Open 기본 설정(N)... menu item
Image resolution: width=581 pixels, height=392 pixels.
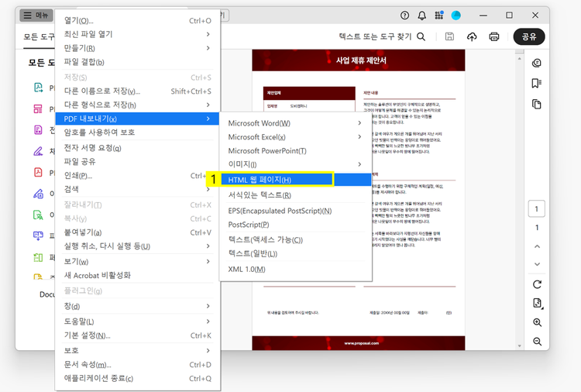(137, 335)
